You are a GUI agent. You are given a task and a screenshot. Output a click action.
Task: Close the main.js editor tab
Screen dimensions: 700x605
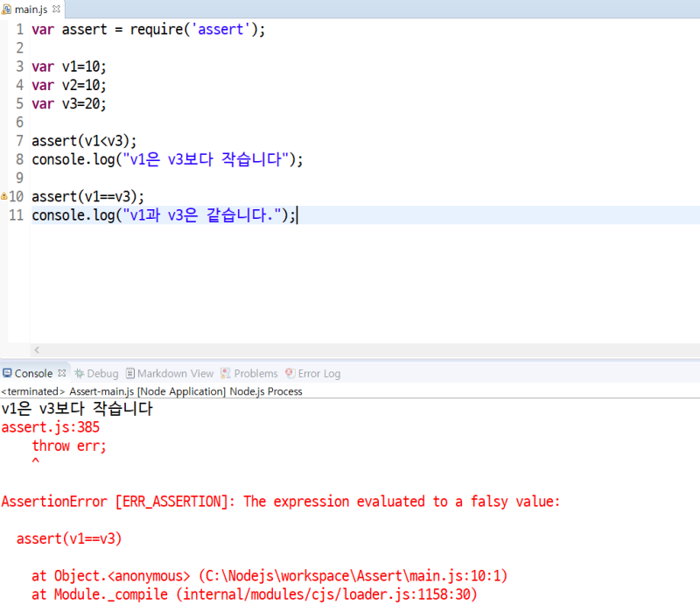click(55, 9)
